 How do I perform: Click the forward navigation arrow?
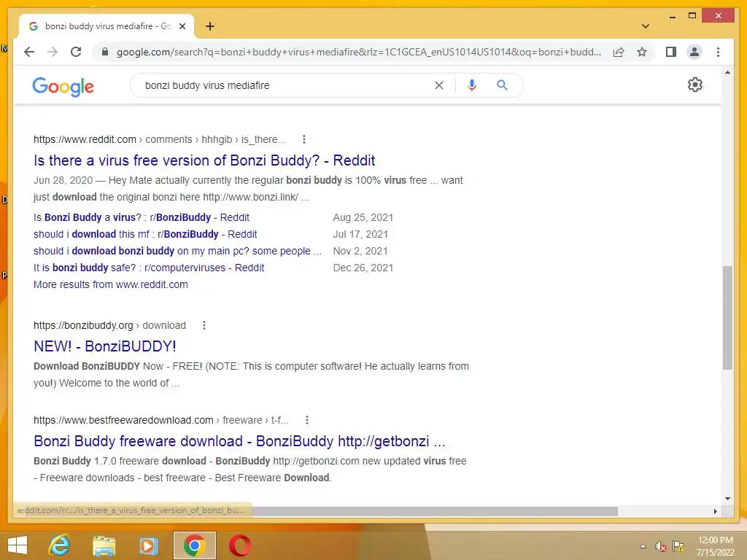coord(53,52)
